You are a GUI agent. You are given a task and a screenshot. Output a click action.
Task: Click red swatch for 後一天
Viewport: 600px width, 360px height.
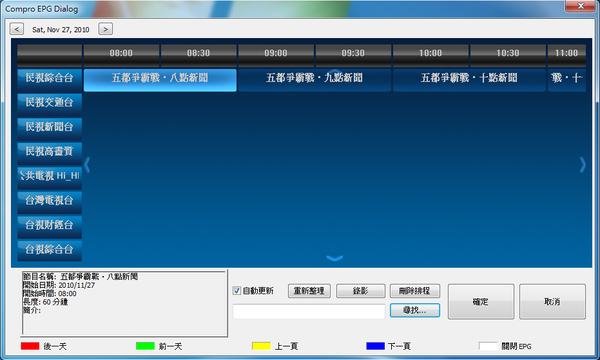coord(30,346)
